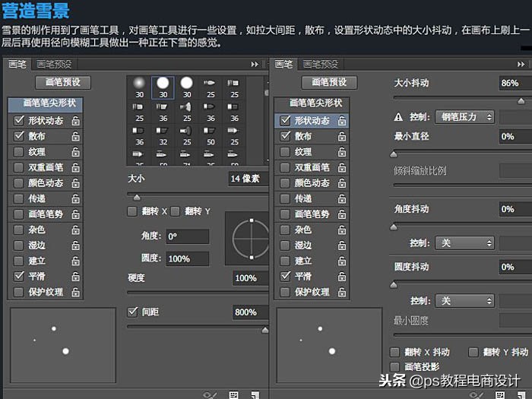The image size is (532, 399).
Task: Click lock icon beside 杂色 in right panel
Action: click(x=342, y=230)
